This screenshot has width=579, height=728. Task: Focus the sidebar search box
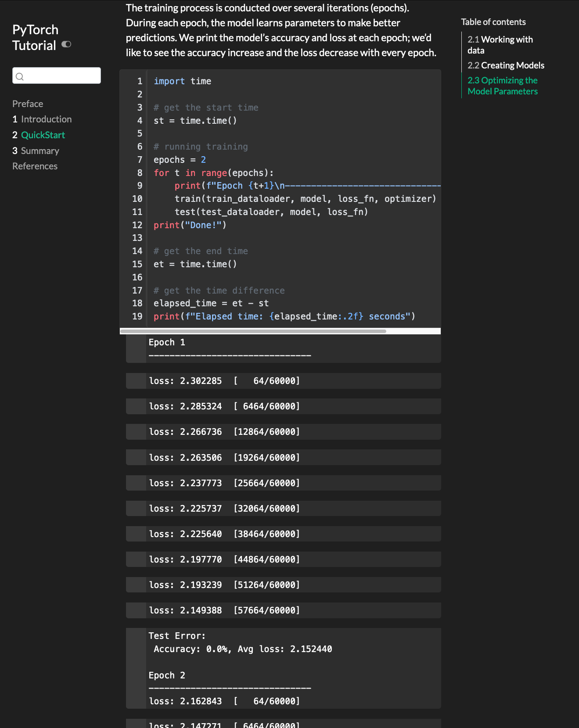pos(61,76)
